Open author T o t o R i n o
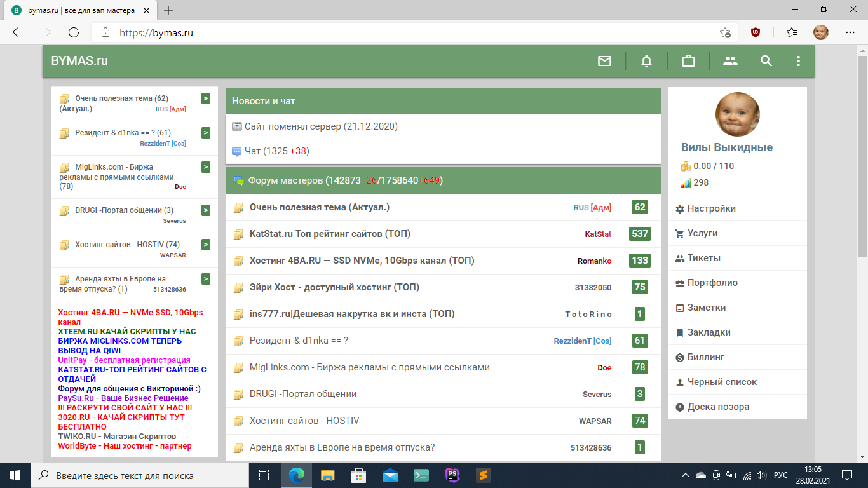868x488 pixels. (x=589, y=314)
